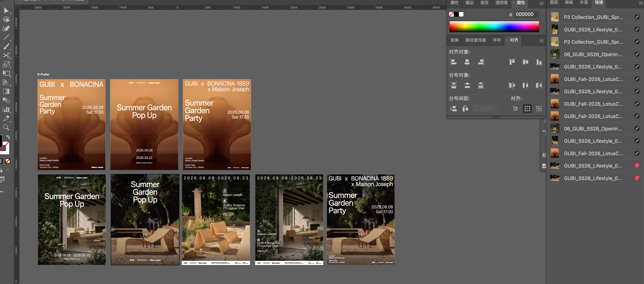Pick the Gradient tool
The width and height of the screenshot is (644, 284).
(x=6, y=91)
